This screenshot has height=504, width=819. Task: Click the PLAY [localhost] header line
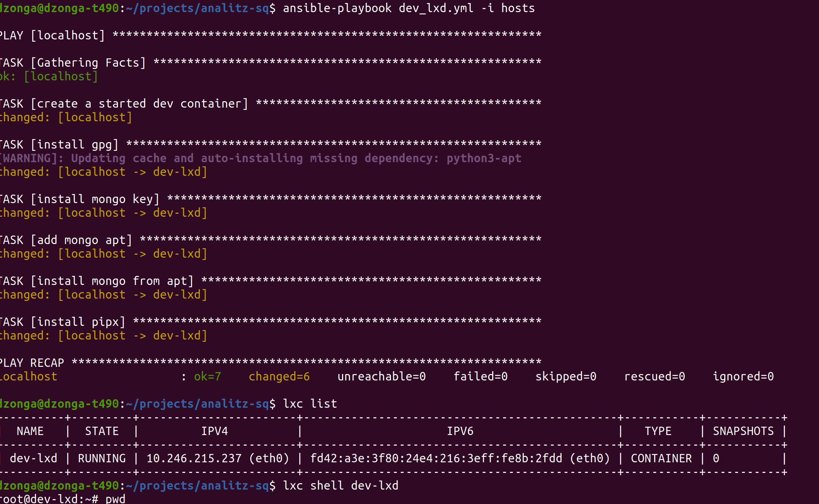click(x=271, y=35)
